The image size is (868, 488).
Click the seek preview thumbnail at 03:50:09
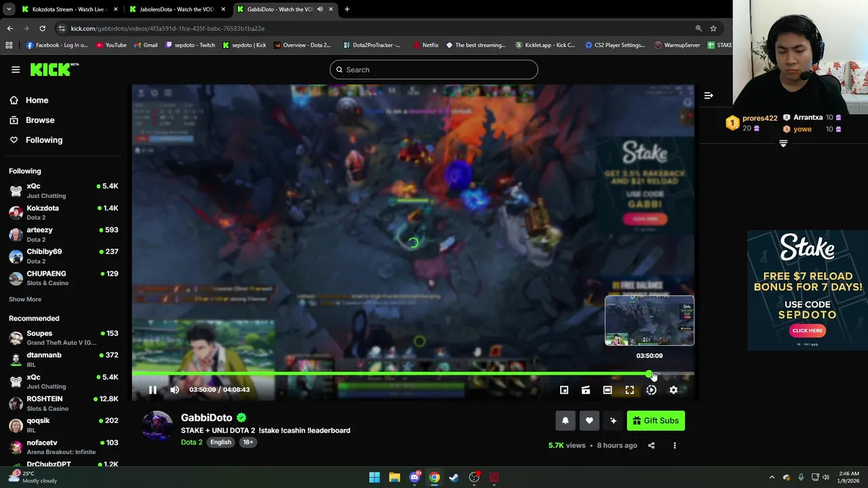[650, 321]
